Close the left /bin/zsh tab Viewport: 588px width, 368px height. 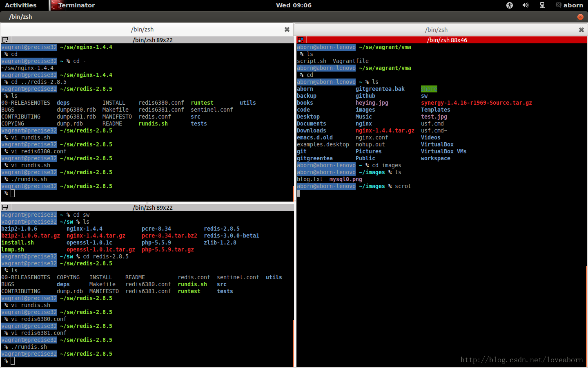(287, 29)
